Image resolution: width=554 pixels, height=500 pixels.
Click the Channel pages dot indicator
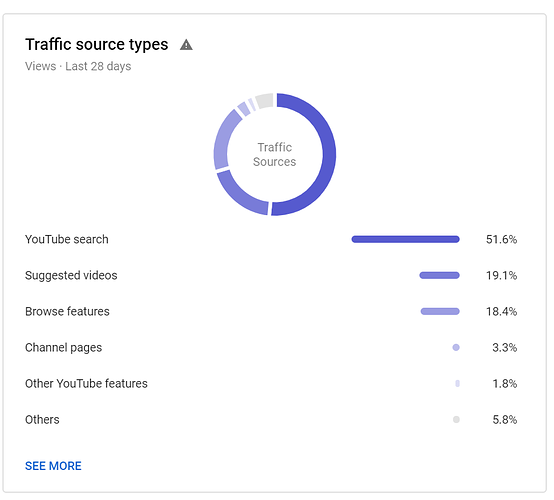coord(456,347)
